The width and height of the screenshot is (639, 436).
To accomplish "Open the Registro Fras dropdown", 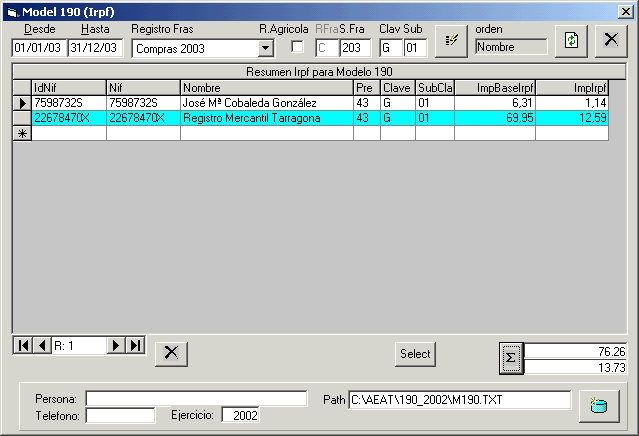I will pos(265,48).
